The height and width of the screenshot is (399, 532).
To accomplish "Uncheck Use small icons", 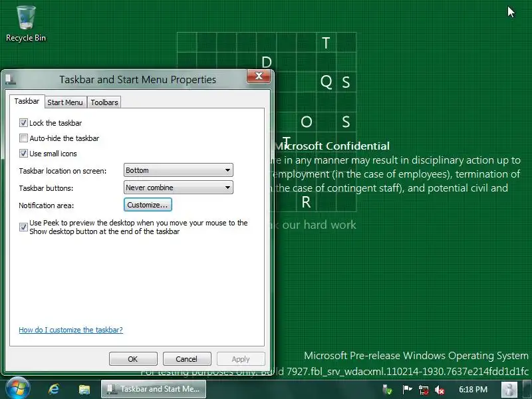I will pyautogui.click(x=23, y=154).
